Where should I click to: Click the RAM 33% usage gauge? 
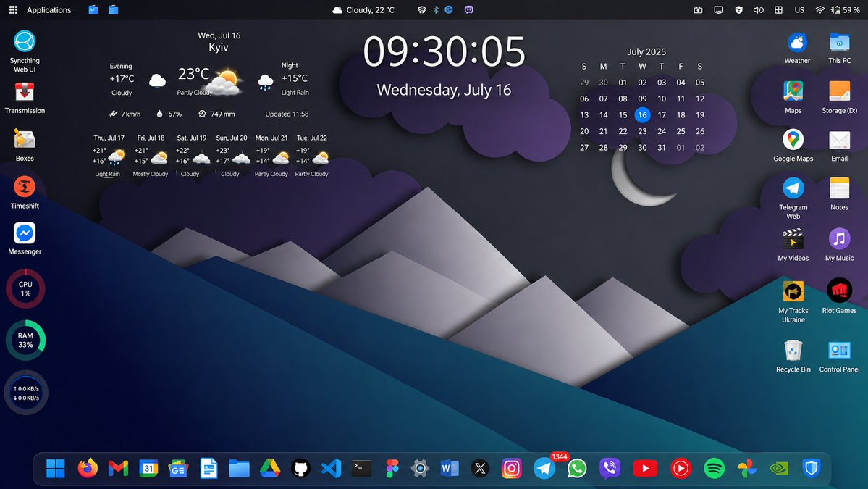pos(25,340)
